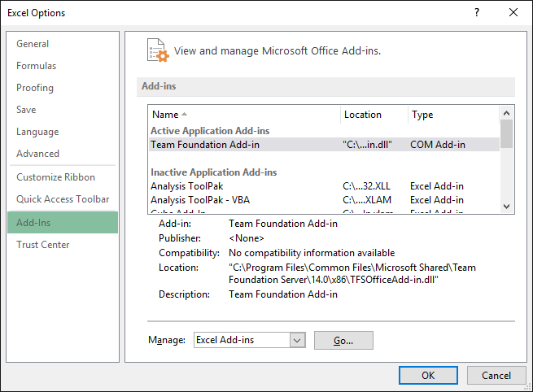The height and width of the screenshot is (392, 533).
Task: Select the Analysis ToolPak row
Action: 324,186
